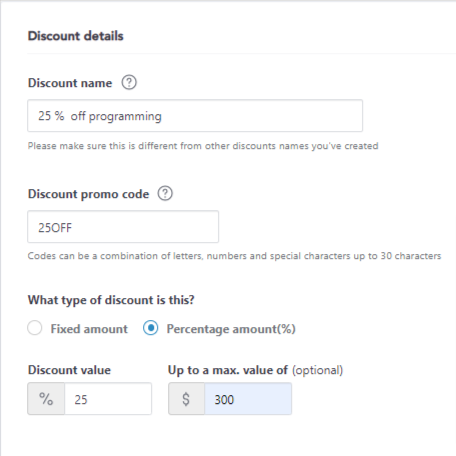Click the "Discount value" field label
Viewport: 456px width, 456px height.
69,370
